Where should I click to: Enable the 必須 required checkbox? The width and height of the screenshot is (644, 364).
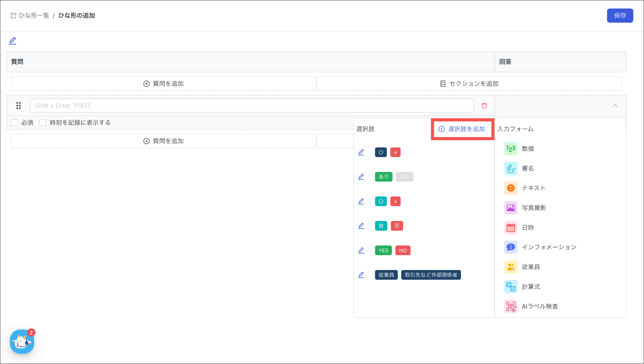point(14,123)
